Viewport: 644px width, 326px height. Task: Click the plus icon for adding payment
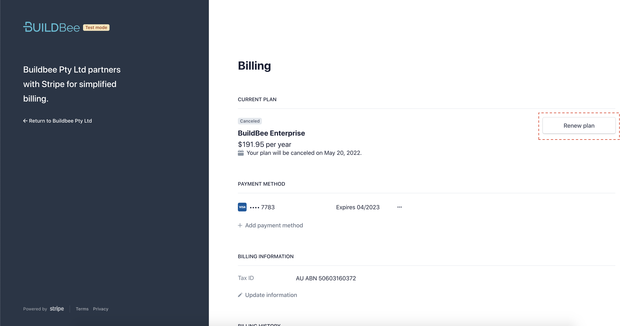tap(240, 226)
